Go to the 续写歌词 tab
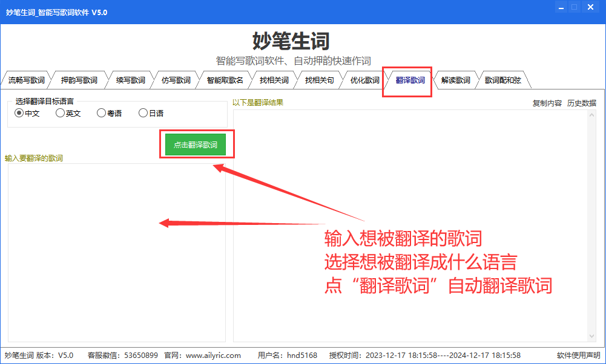This screenshot has height=364, width=606. (131, 80)
